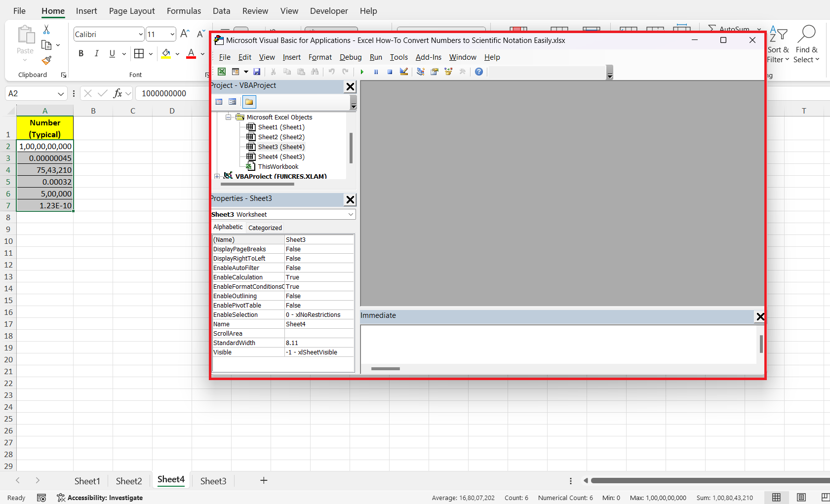Image resolution: width=830 pixels, height=504 pixels.
Task: Open the font size dropdown
Action: pyautogui.click(x=172, y=34)
